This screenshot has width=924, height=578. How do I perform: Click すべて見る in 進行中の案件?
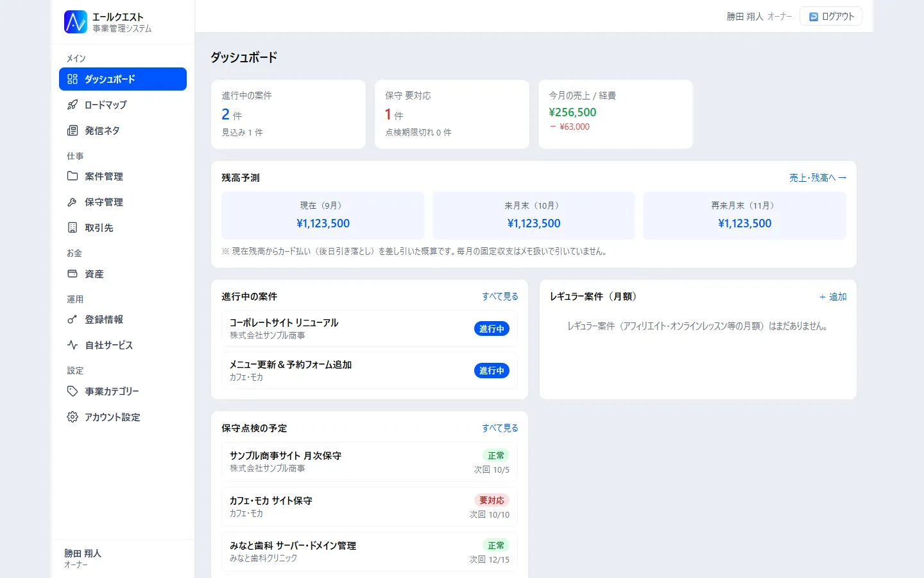coord(500,297)
